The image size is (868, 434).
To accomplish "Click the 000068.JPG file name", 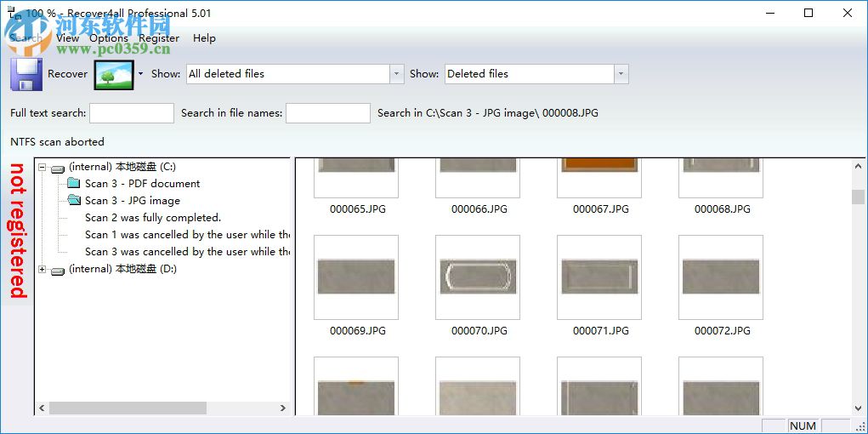I will [723, 209].
